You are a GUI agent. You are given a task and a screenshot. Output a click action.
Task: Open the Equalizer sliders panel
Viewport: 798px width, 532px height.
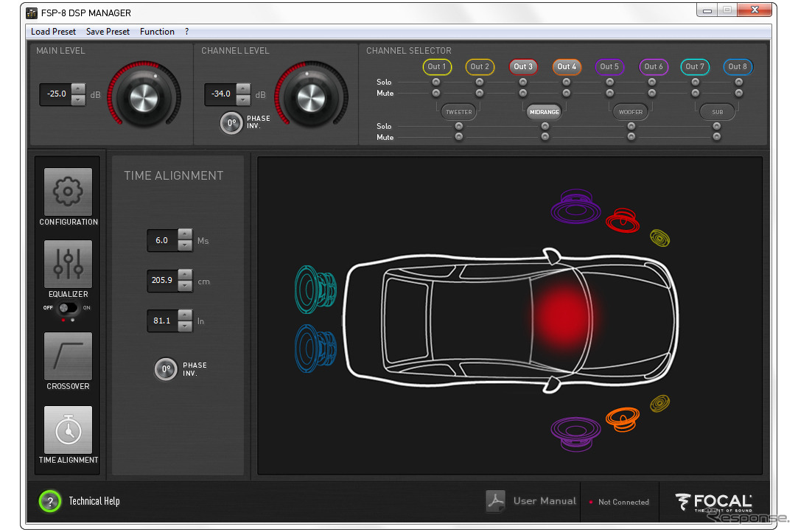(x=69, y=264)
